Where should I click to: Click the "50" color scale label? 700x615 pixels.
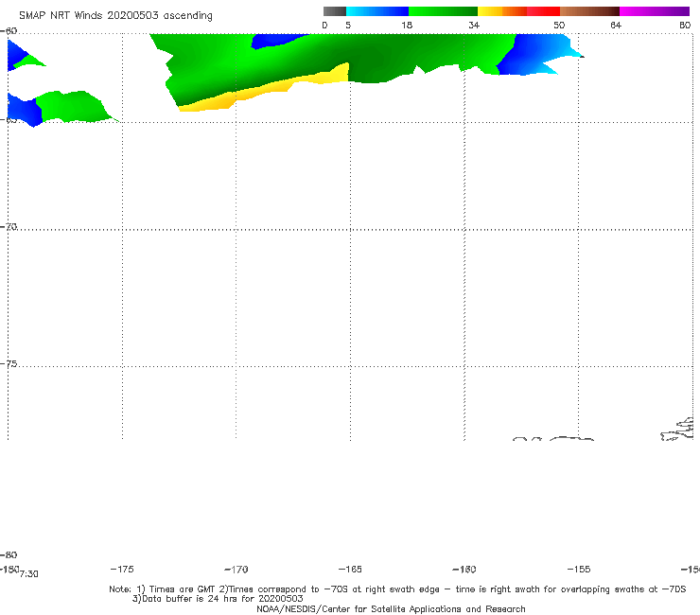(559, 25)
